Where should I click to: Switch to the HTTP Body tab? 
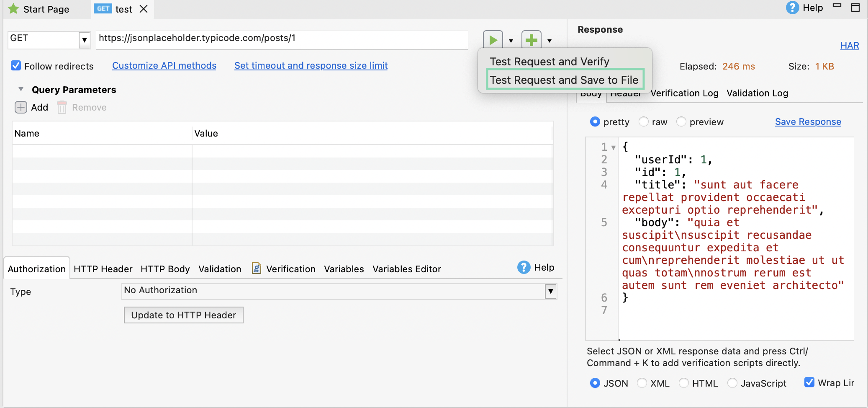point(165,269)
